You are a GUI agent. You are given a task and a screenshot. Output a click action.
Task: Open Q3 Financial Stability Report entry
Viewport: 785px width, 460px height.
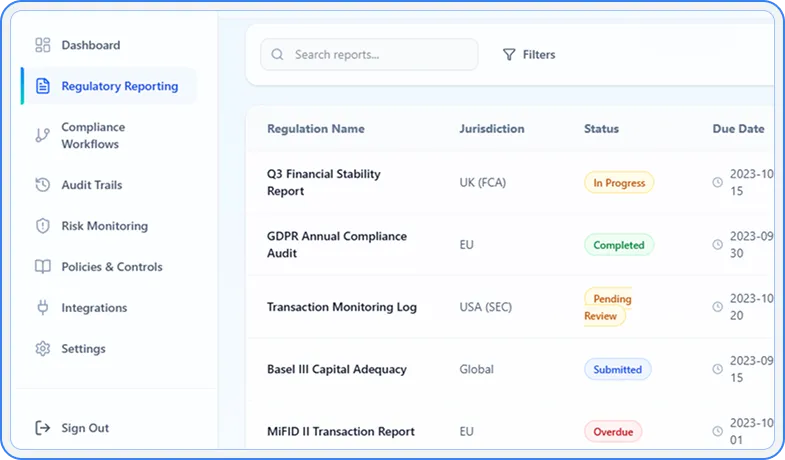click(x=323, y=182)
